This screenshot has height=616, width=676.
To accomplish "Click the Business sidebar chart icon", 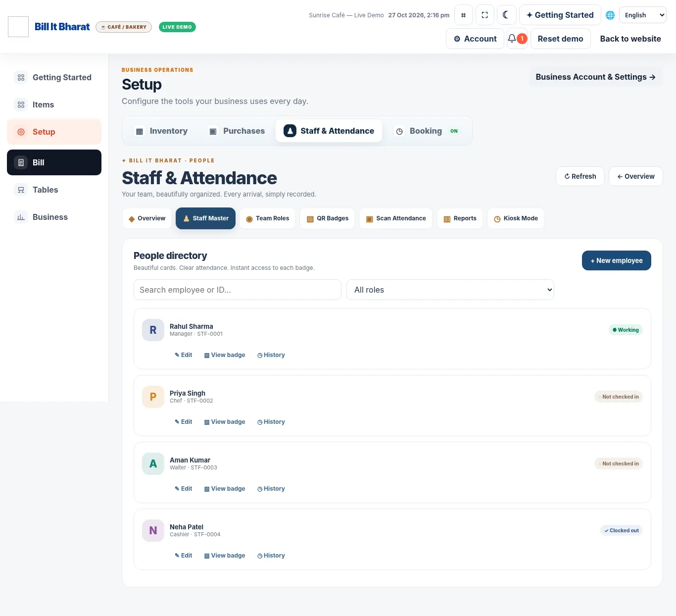I will 21,217.
